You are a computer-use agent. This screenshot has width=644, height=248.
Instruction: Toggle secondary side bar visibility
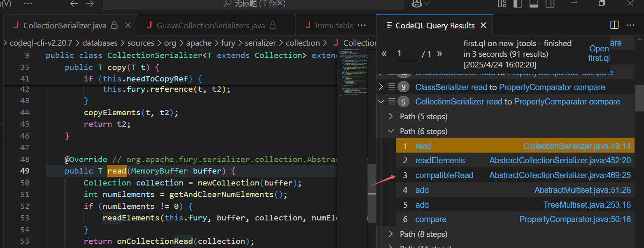(x=550, y=4)
